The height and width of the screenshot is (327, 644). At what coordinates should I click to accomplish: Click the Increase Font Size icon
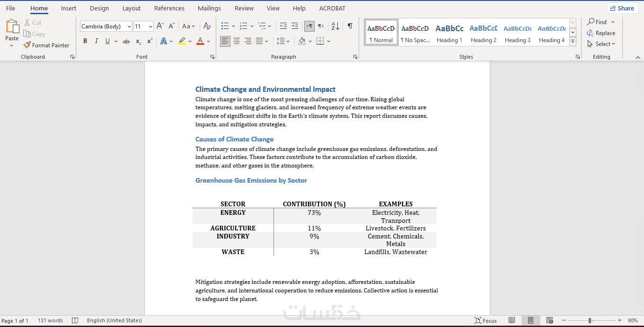[x=160, y=27]
